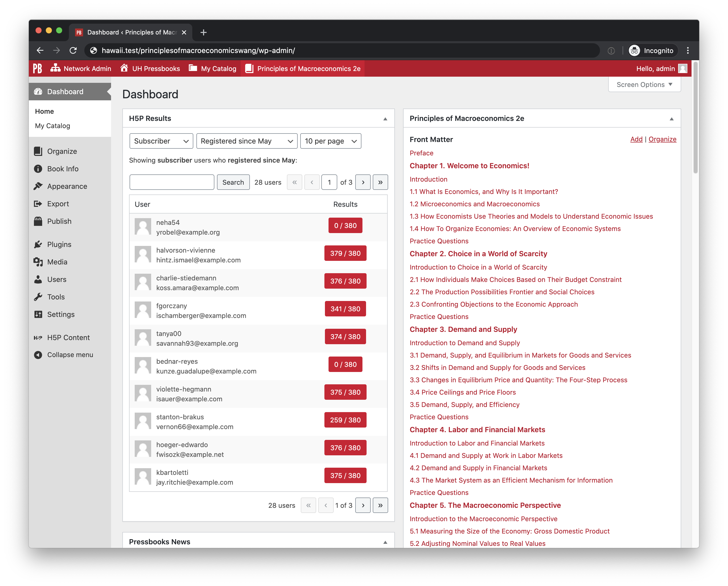This screenshot has width=728, height=586.
Task: Open My Catalog toolbar menu item
Action: coord(212,69)
